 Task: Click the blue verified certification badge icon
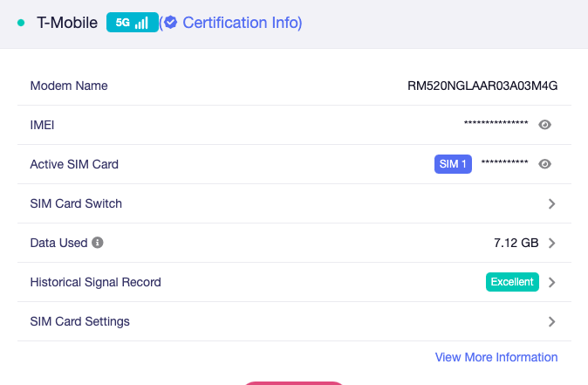click(x=170, y=23)
